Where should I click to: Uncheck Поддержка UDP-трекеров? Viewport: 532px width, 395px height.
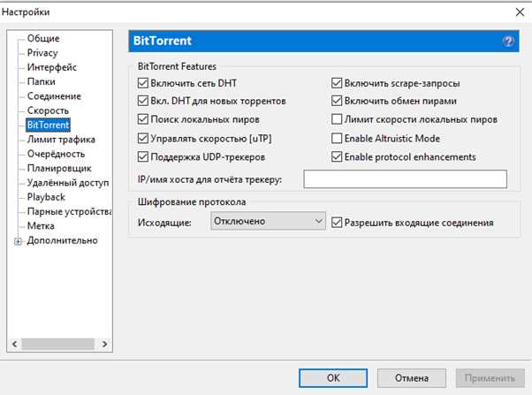[x=143, y=156]
